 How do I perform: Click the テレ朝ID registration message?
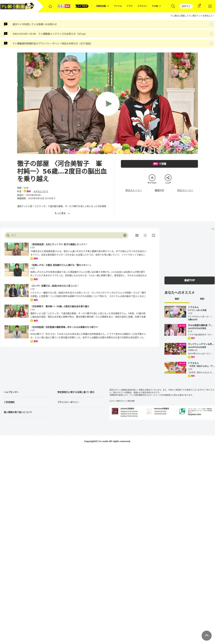[192, 16]
